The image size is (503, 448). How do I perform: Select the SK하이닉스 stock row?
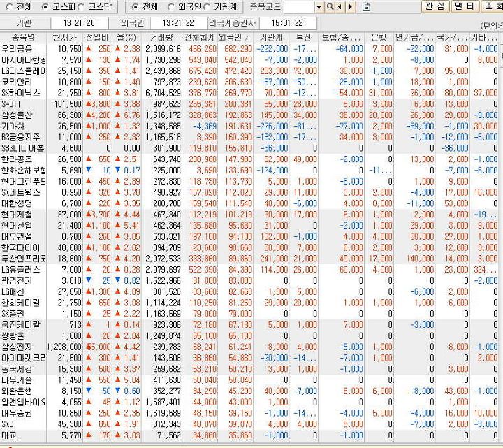tap(249, 93)
